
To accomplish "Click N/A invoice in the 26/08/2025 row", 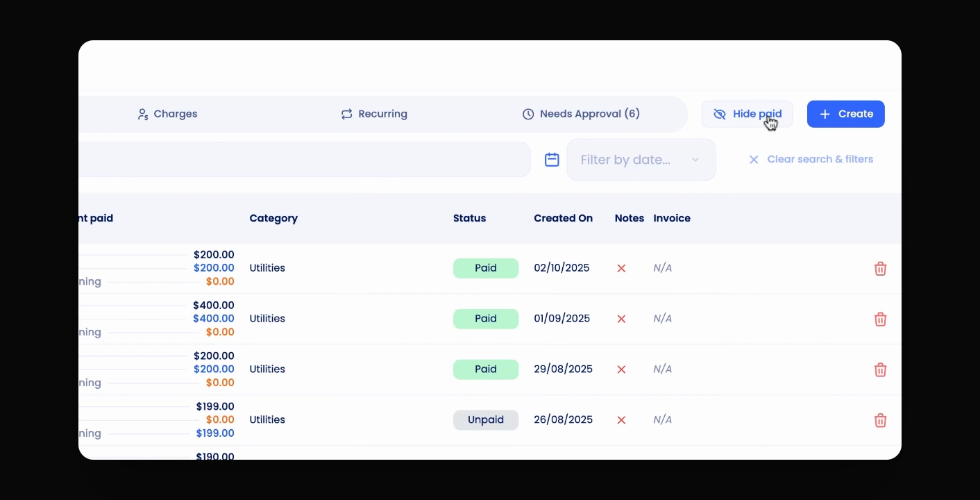I will [x=663, y=420].
